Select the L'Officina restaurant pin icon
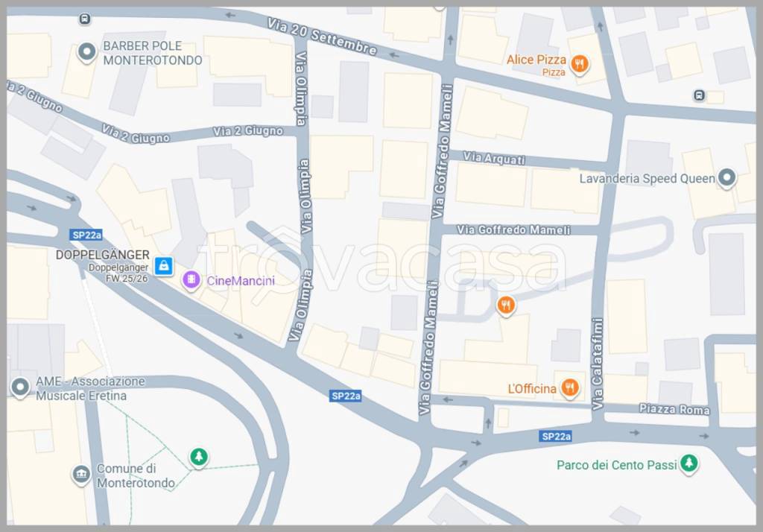The height and width of the screenshot is (532, 763). coord(570,388)
